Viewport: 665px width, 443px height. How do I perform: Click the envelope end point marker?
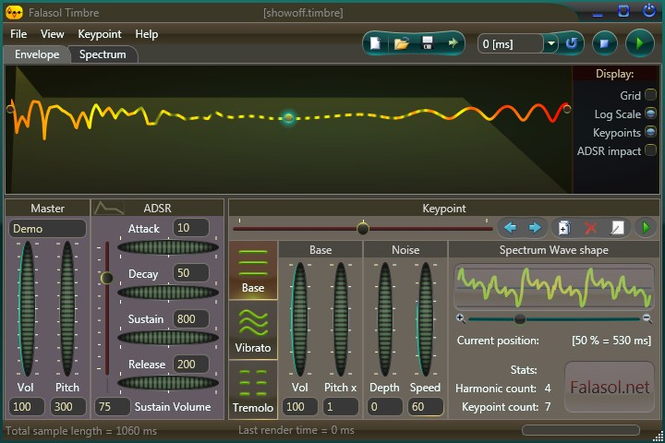pos(567,109)
